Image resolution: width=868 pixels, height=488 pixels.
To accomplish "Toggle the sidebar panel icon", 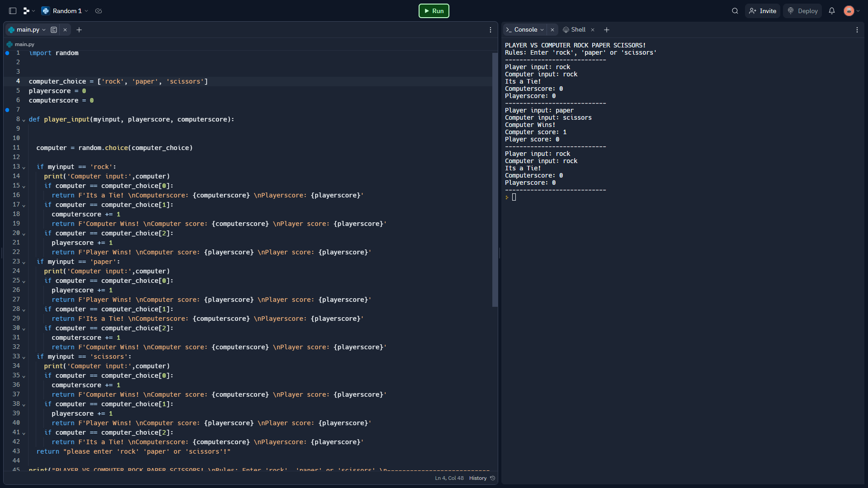I will (13, 11).
